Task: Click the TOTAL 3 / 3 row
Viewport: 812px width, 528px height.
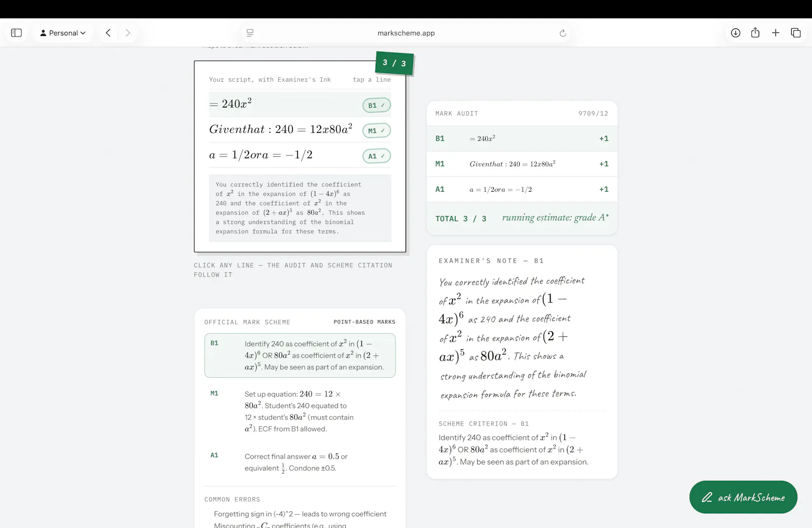Action: pyautogui.click(x=522, y=218)
